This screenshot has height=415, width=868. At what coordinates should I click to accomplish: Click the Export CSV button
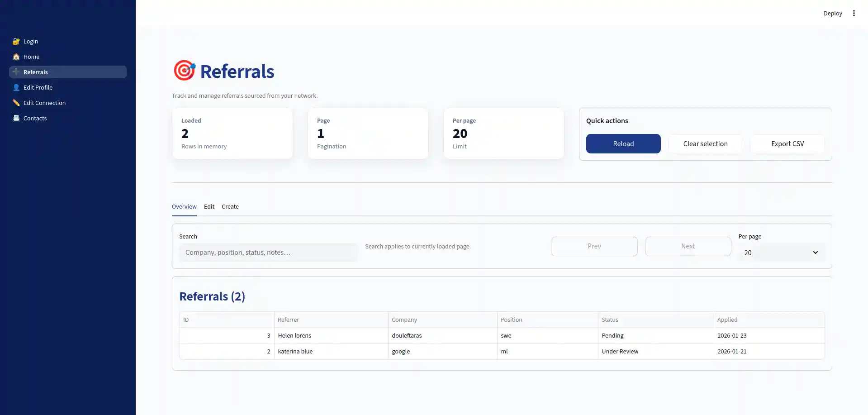click(x=787, y=143)
